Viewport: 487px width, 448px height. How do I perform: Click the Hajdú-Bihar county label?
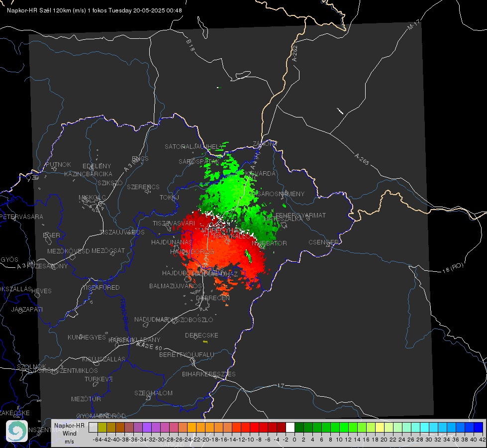[x=124, y=315]
